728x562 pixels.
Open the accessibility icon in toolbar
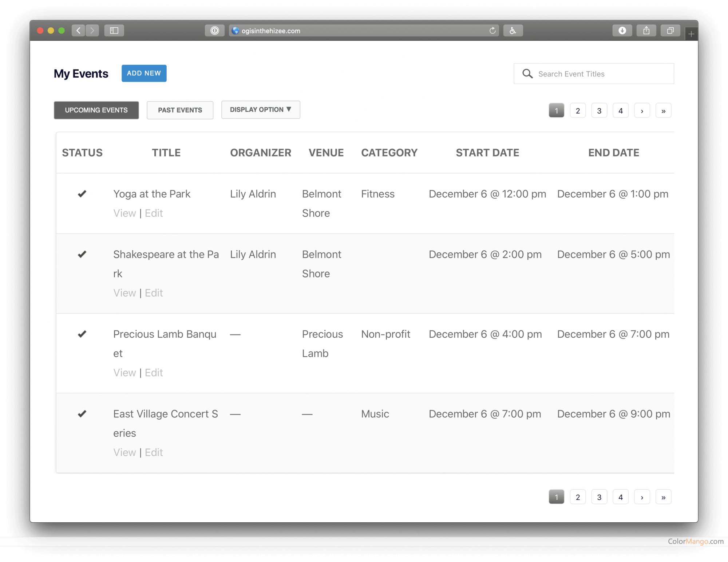513,31
